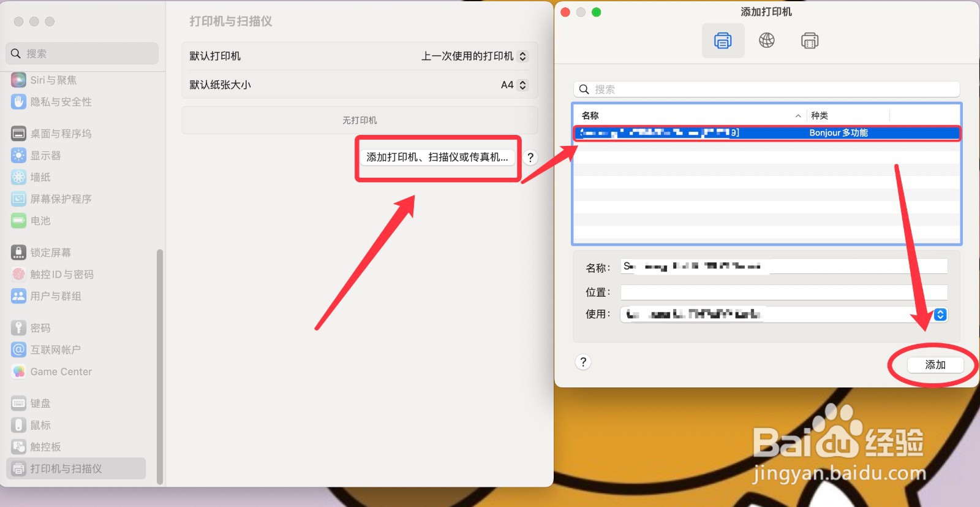Select 打印机与扫描仪 in sidebar
Viewport: 980px width, 507px height.
[77, 469]
